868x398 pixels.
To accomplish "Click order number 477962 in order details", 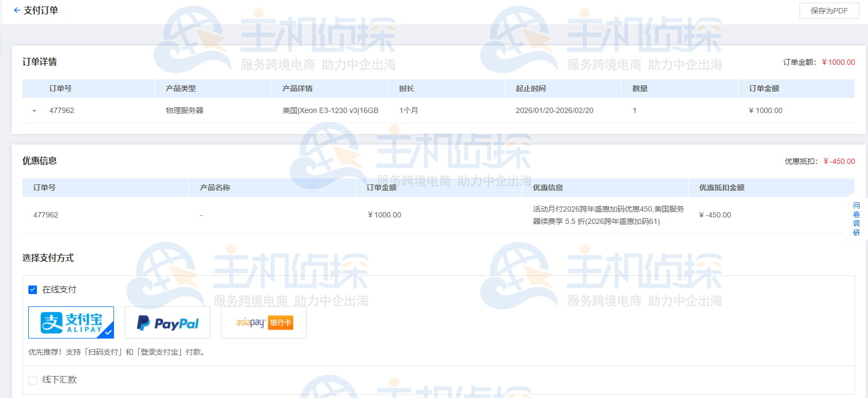I will tap(62, 110).
